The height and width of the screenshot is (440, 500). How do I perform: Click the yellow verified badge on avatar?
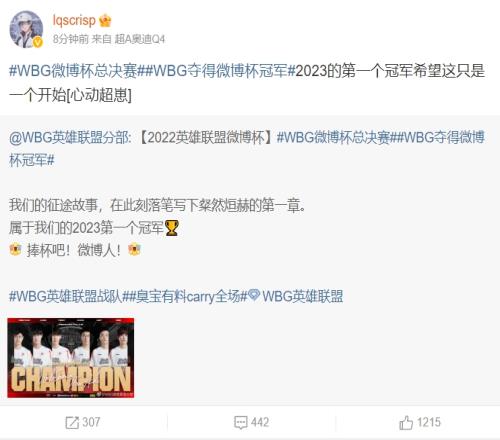pos(38,42)
